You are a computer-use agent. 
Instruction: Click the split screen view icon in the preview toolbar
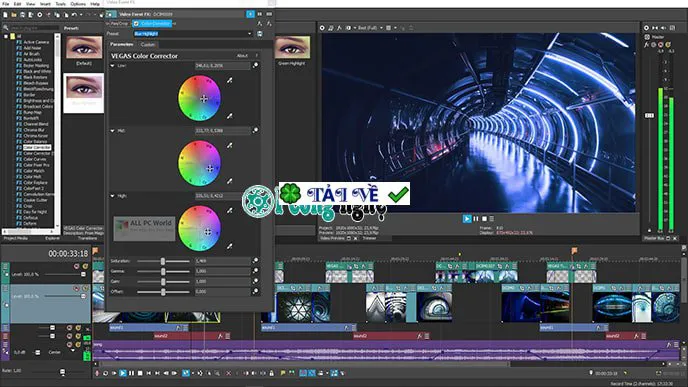click(x=348, y=28)
